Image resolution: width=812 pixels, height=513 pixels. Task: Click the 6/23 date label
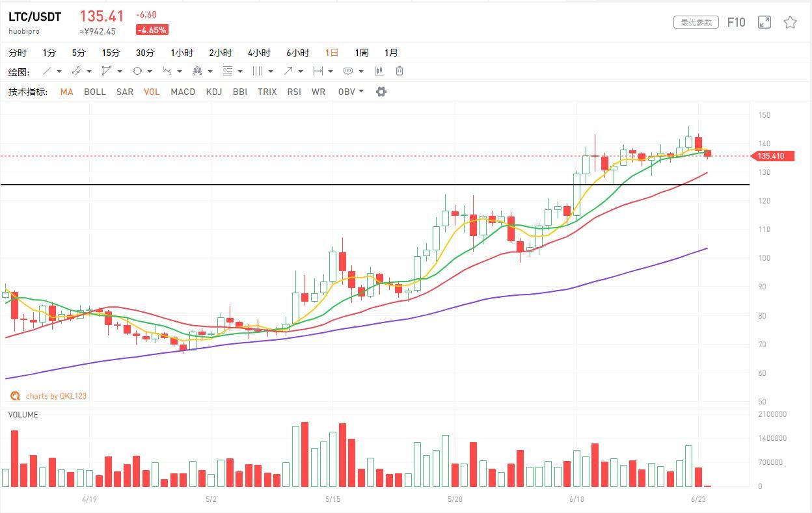coord(698,499)
